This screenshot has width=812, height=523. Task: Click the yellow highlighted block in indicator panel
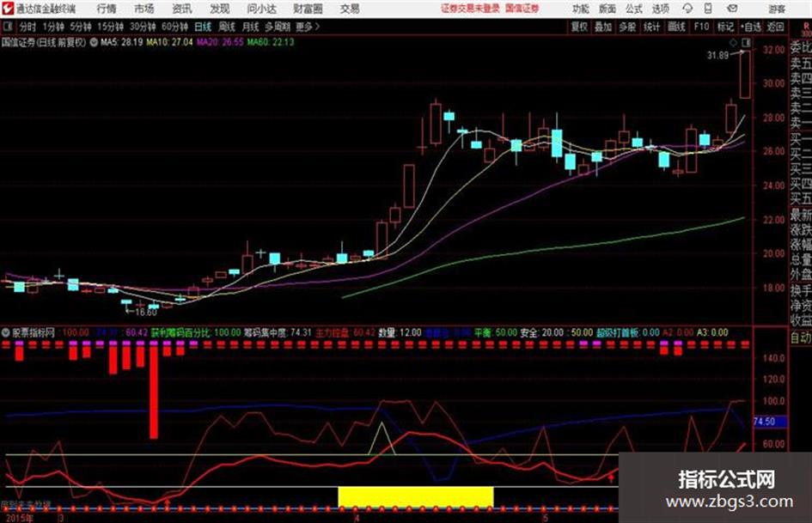[415, 497]
